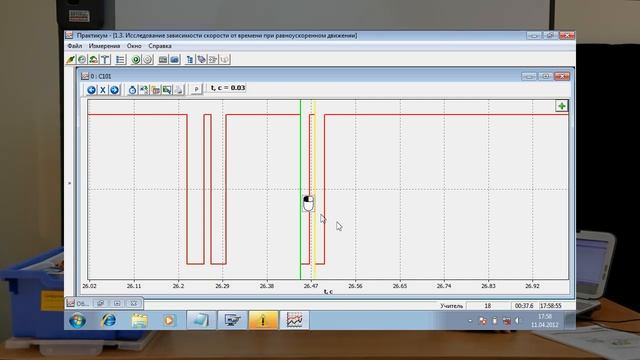Click the 18 value in the status bar
The height and width of the screenshot is (360, 640).
tap(488, 306)
